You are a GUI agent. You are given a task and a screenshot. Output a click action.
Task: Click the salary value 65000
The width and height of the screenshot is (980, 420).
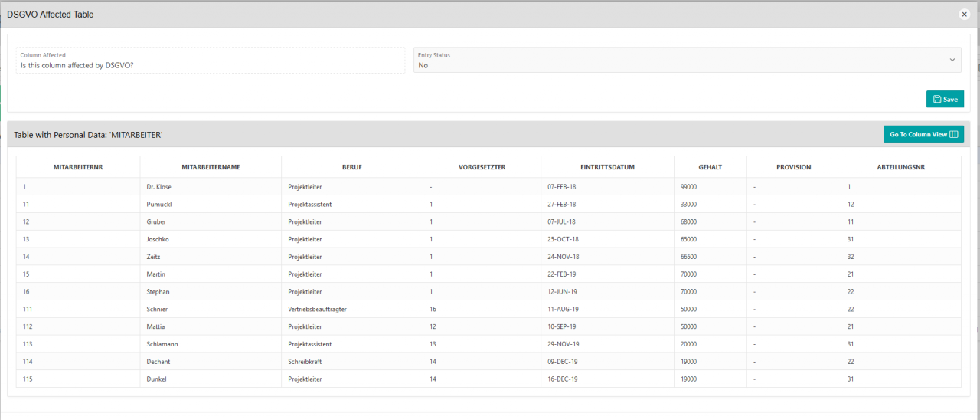688,240
